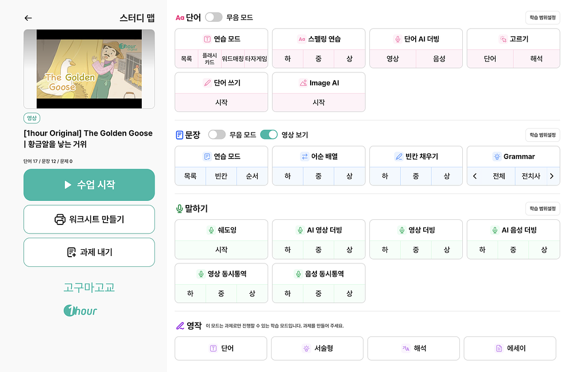The height and width of the screenshot is (372, 588).
Task: Click the back arrow at top left
Action: click(x=28, y=18)
